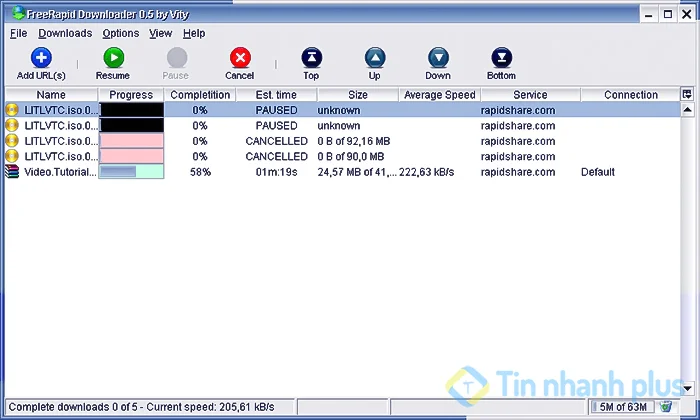Cancel download with the red X icon
The image size is (700, 420).
(240, 58)
